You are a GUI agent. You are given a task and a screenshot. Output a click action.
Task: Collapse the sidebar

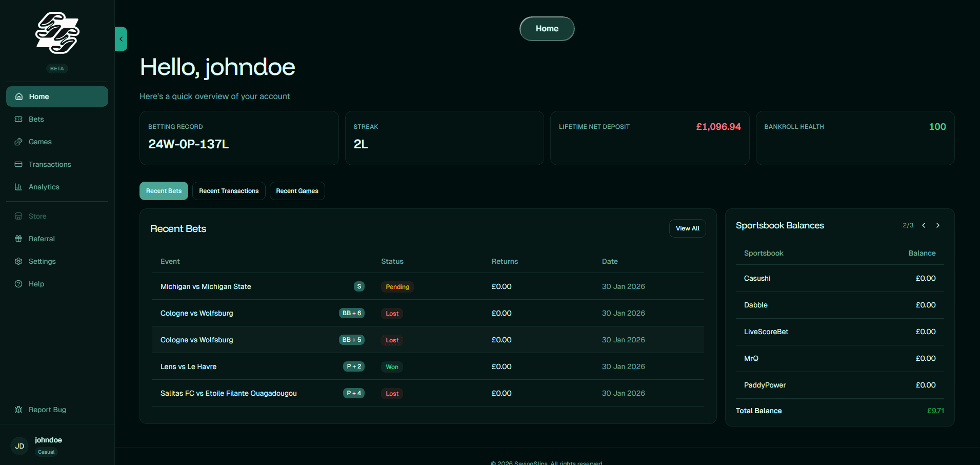(121, 38)
